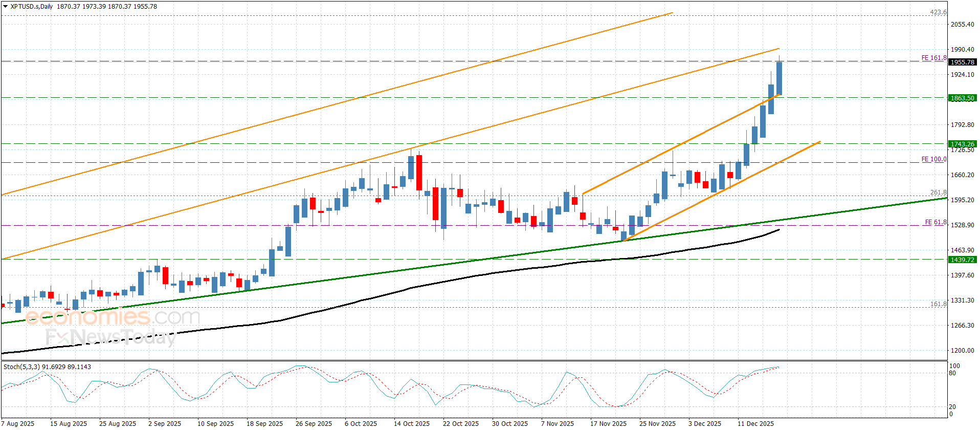Click the price axis value 1397.60
This screenshot has height=430, width=980.
963,275
